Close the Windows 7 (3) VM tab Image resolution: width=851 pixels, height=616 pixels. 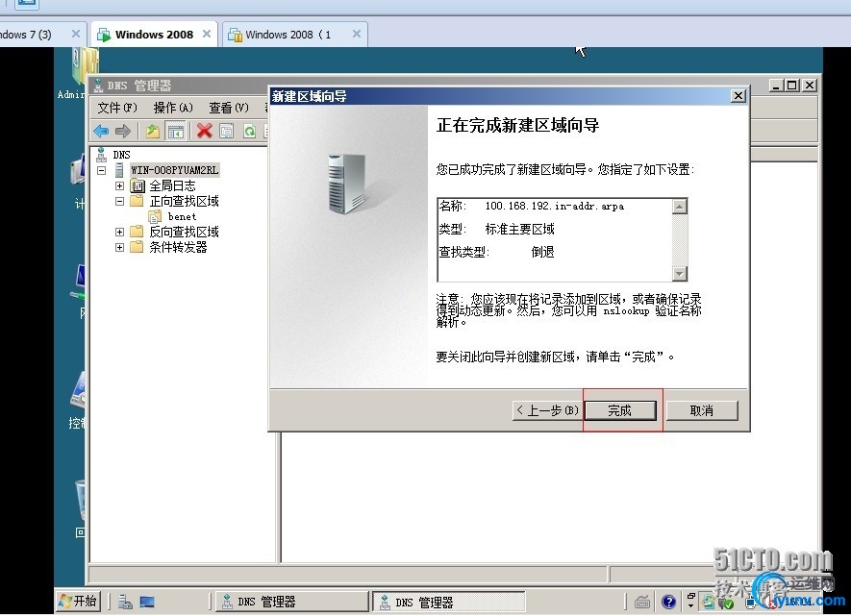(76, 35)
